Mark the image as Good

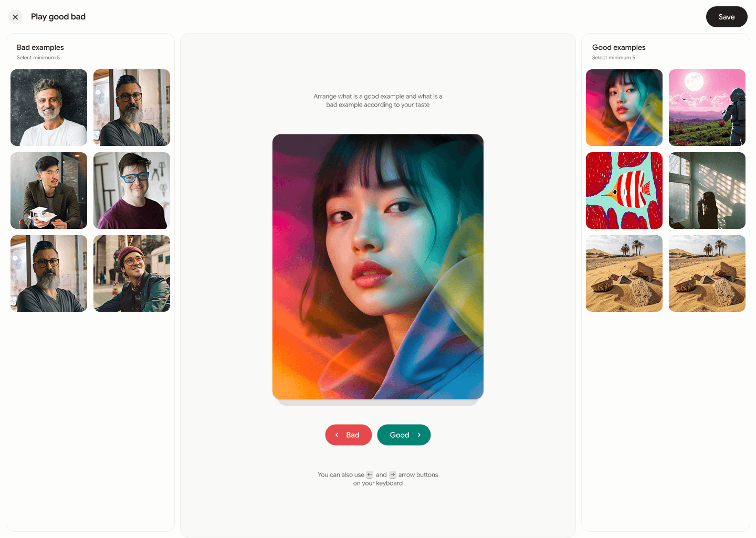(x=404, y=435)
